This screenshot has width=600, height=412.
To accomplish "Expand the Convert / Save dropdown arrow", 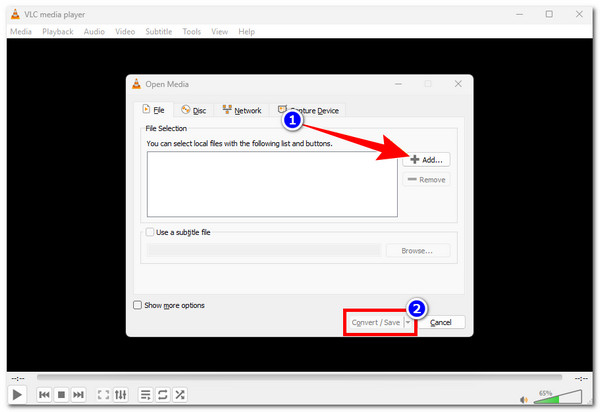I will (408, 322).
